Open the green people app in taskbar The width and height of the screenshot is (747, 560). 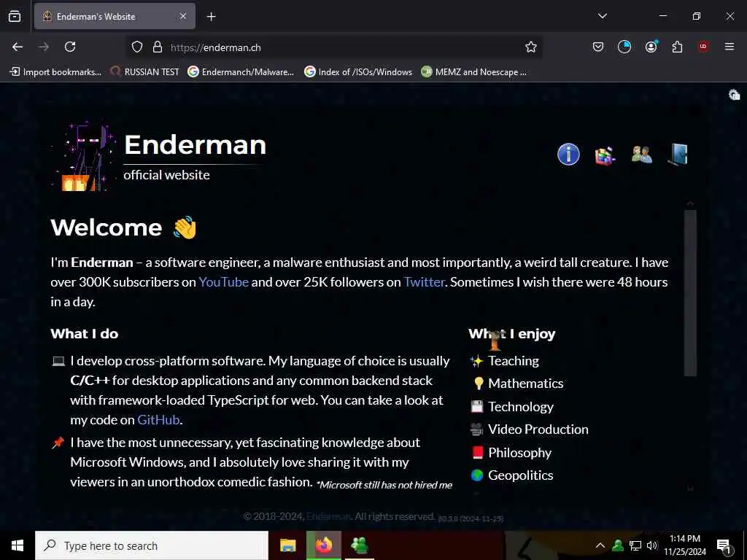pyautogui.click(x=359, y=545)
